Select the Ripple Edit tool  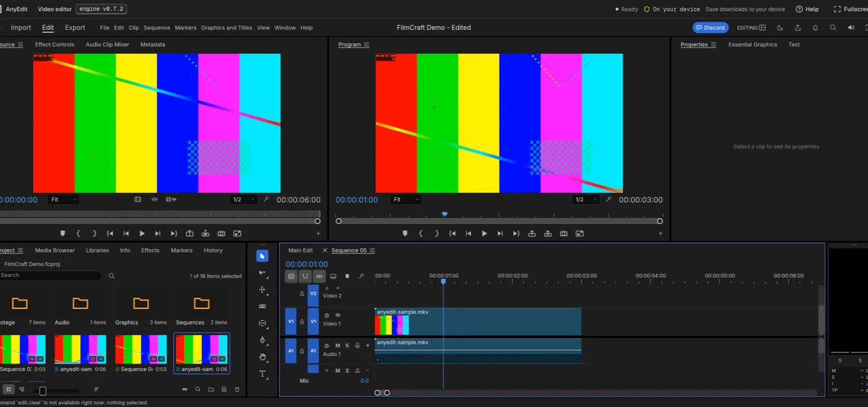pos(262,290)
